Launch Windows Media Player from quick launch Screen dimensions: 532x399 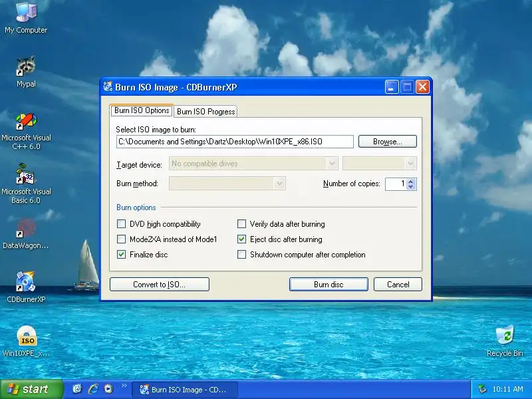coord(108,389)
